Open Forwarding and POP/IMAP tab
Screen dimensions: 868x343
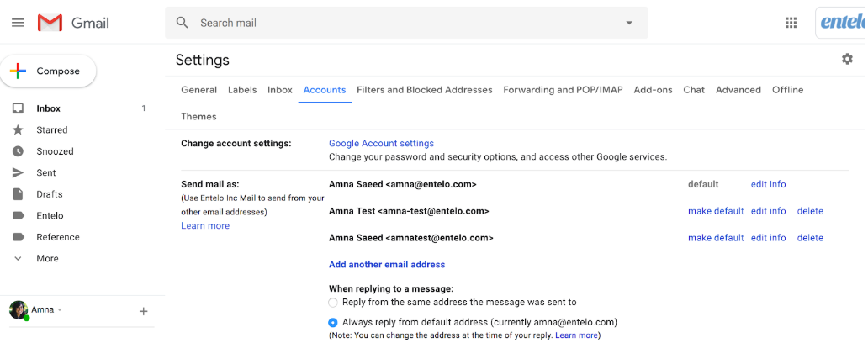[x=563, y=90]
